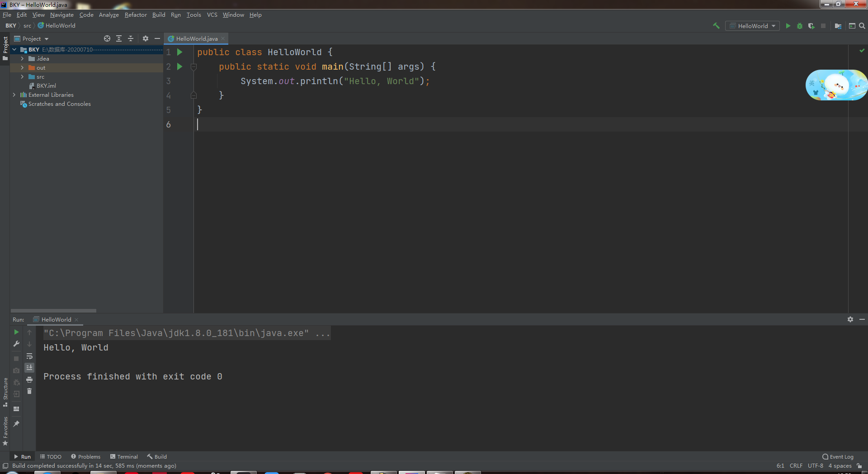
Task: Toggle the Project side tab
Action: pyautogui.click(x=5, y=48)
